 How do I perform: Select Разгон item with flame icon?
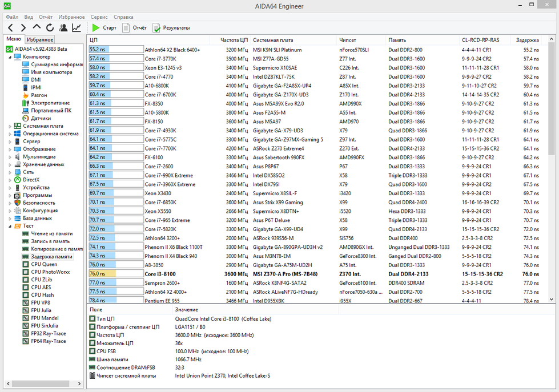click(39, 95)
